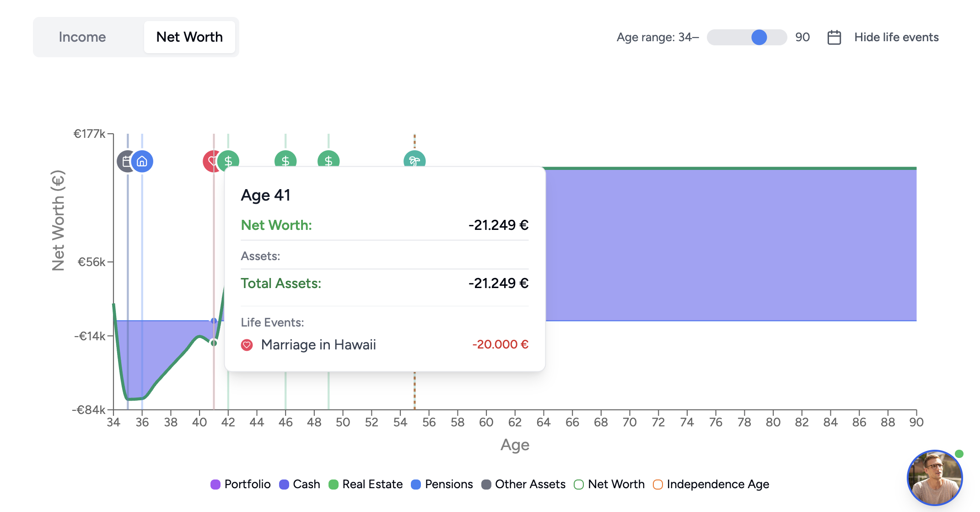Click the blue home life event icon

click(x=143, y=161)
